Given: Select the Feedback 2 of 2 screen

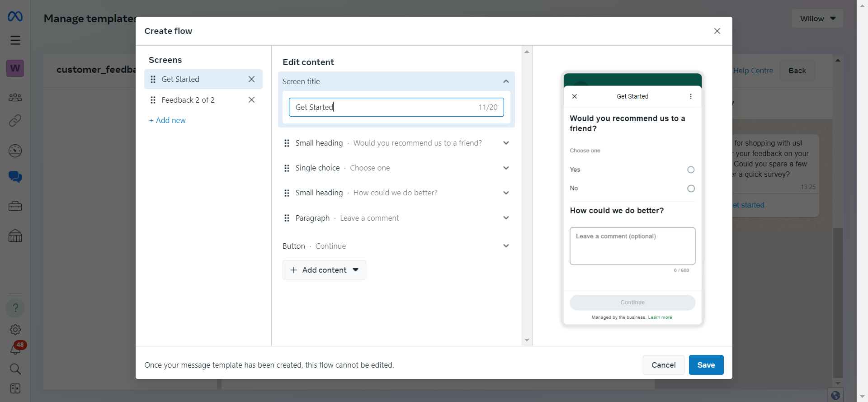Looking at the screenshot, I should point(203,100).
